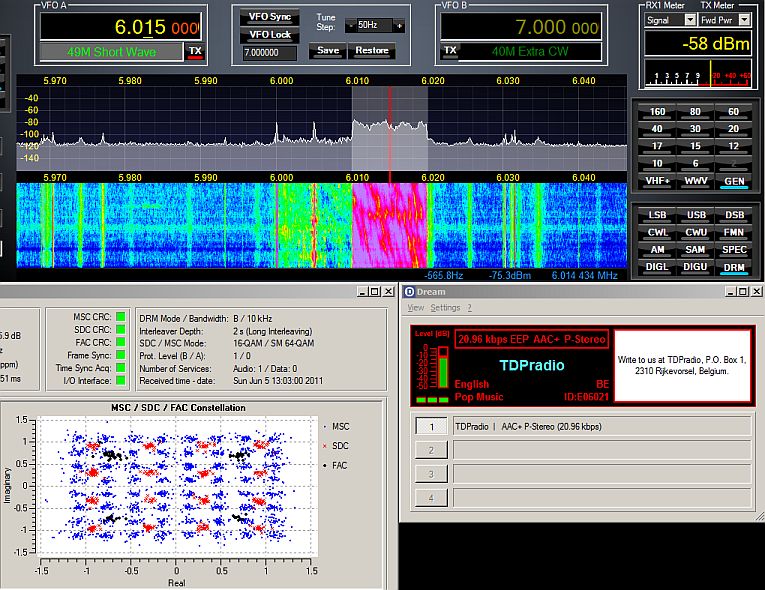Click Restore to recall saved frequency

[372, 50]
